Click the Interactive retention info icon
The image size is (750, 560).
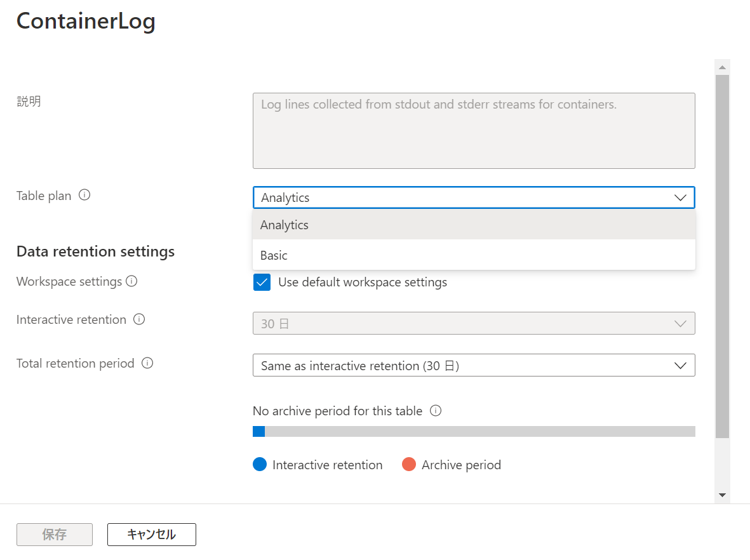pos(139,319)
